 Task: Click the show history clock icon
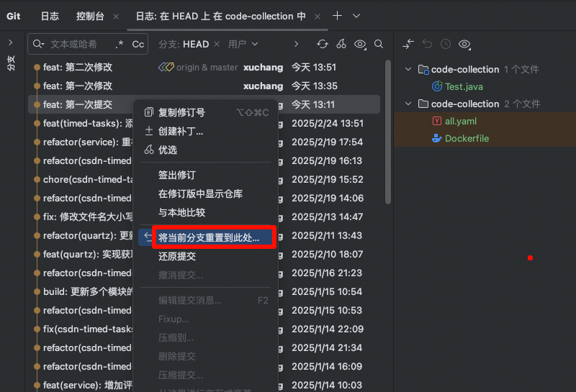pos(446,44)
